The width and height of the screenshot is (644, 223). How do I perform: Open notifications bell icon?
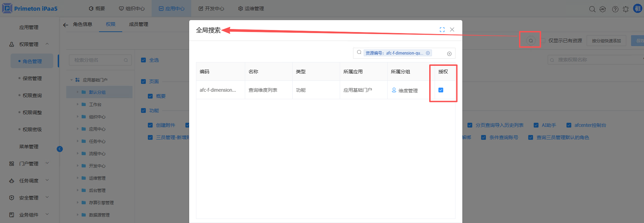click(626, 9)
